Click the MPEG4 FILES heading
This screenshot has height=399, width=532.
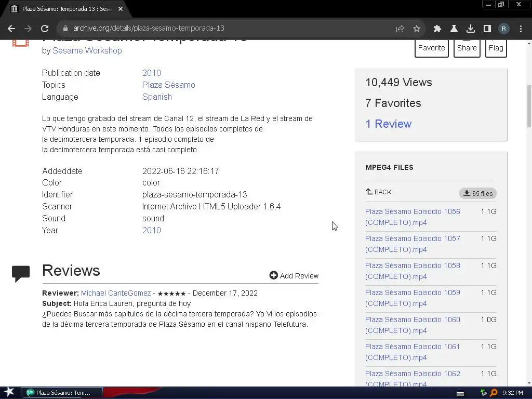pyautogui.click(x=389, y=167)
